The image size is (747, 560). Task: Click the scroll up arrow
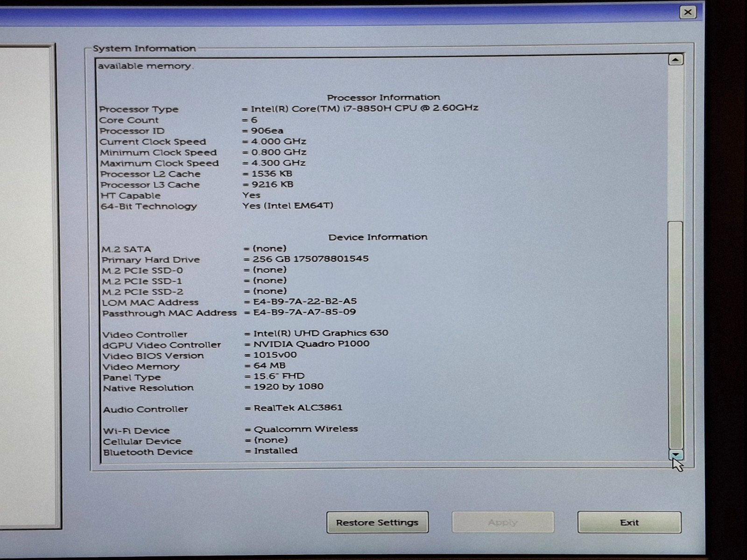pyautogui.click(x=676, y=60)
